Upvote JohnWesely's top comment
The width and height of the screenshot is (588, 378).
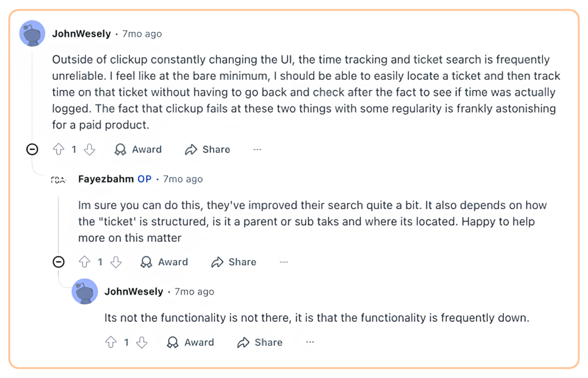(59, 149)
